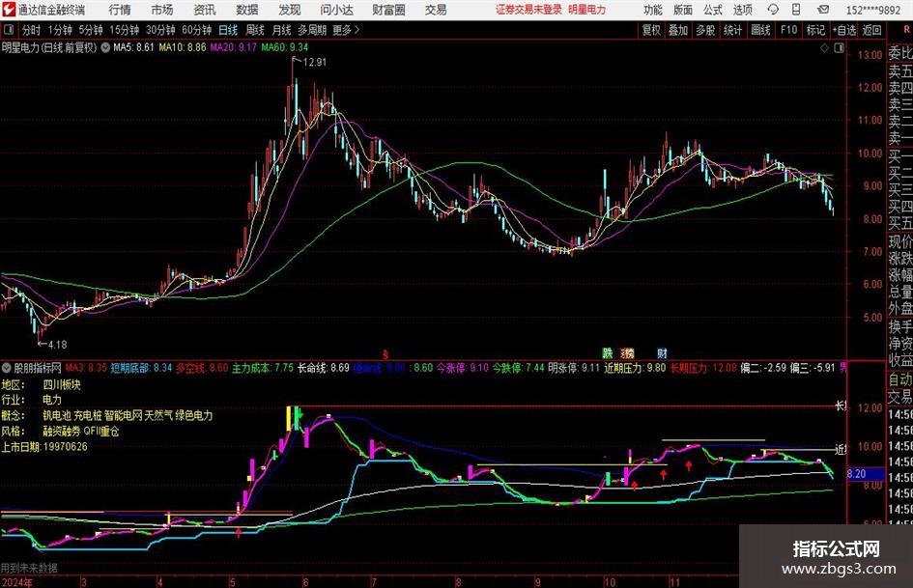Click the blue 财 marker icon
Image resolution: width=913 pixels, height=588 pixels.
[662, 352]
